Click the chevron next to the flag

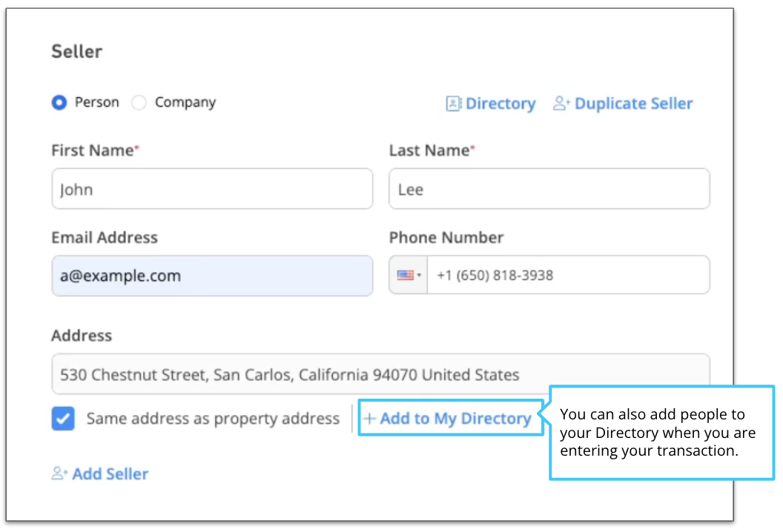click(420, 275)
